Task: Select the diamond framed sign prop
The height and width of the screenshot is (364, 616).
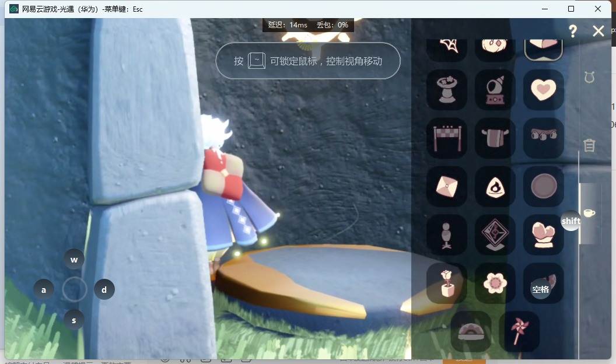Action: coord(495,235)
